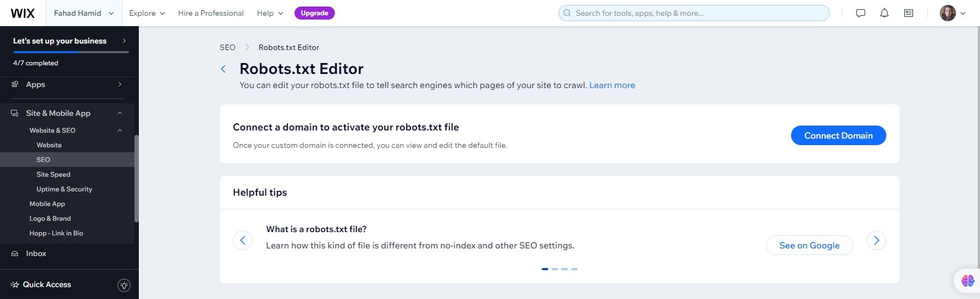Go back using the blue back arrow
This screenshot has height=299, width=980.
tap(223, 69)
